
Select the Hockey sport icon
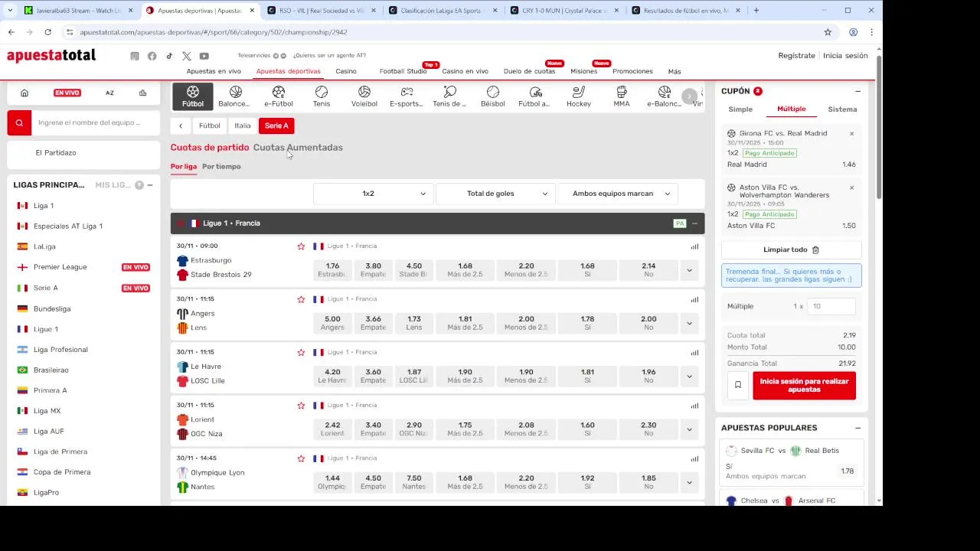pyautogui.click(x=579, y=96)
